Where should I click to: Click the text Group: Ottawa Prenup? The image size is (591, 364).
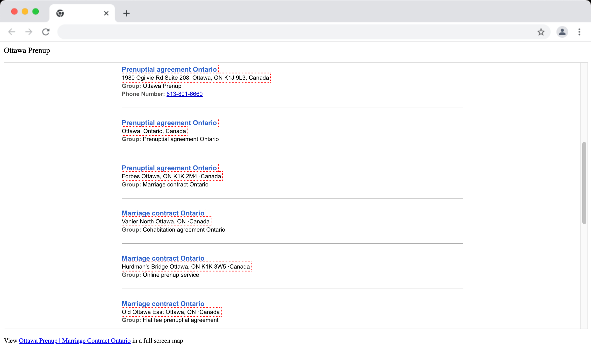click(151, 86)
